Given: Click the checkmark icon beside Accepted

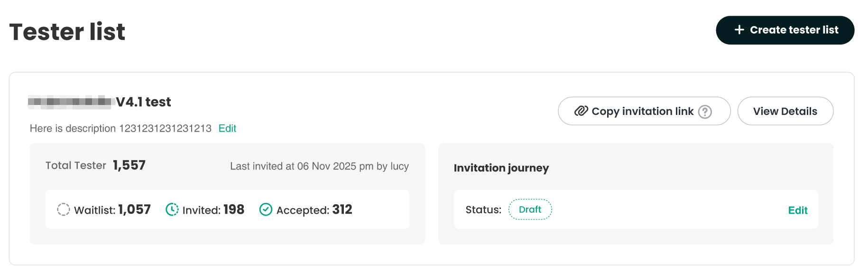Looking at the screenshot, I should point(266,209).
